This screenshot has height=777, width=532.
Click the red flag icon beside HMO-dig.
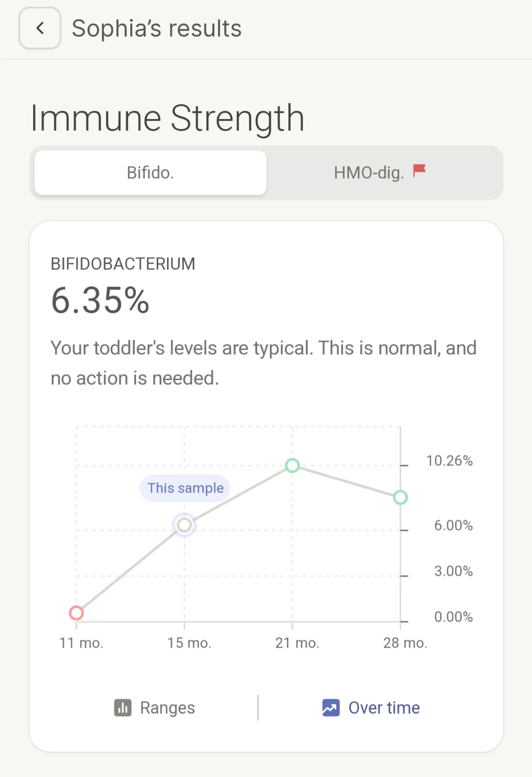(419, 170)
